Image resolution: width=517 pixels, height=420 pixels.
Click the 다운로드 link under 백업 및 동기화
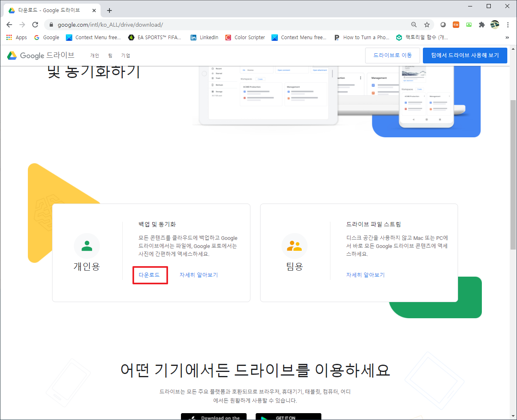pos(149,275)
